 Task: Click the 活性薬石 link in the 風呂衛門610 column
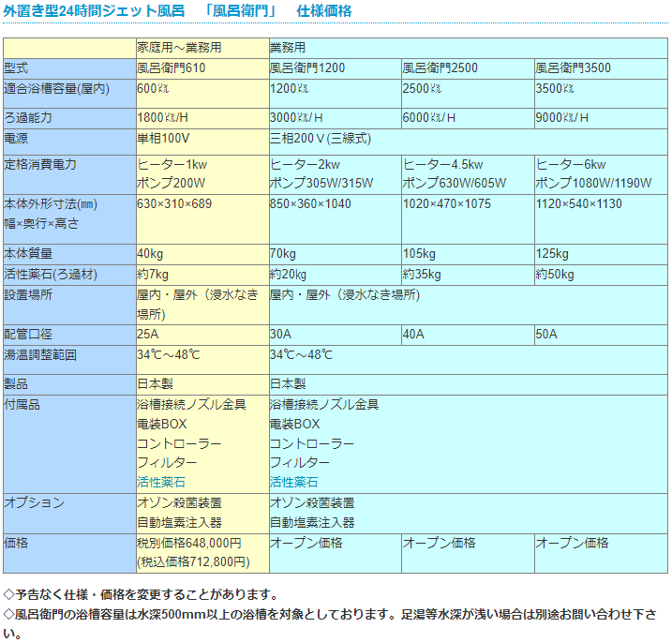coord(160,482)
